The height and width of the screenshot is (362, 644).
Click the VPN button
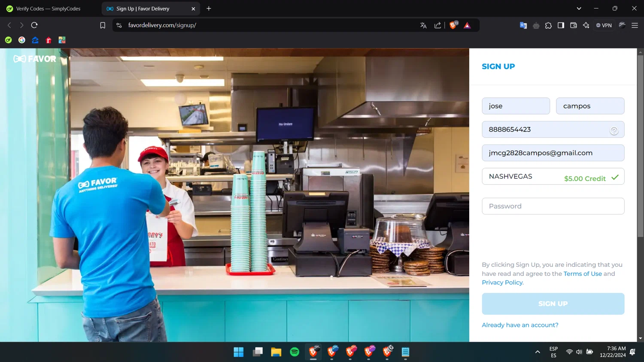(604, 25)
